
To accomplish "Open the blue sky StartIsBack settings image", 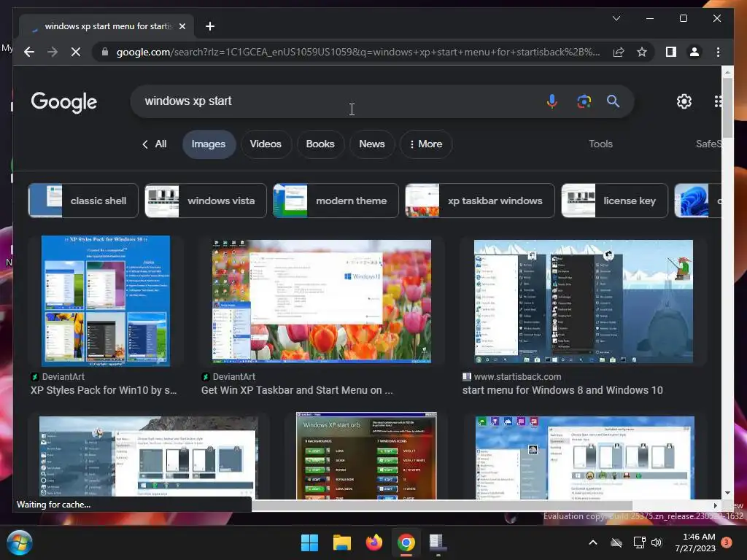I will click(x=584, y=457).
